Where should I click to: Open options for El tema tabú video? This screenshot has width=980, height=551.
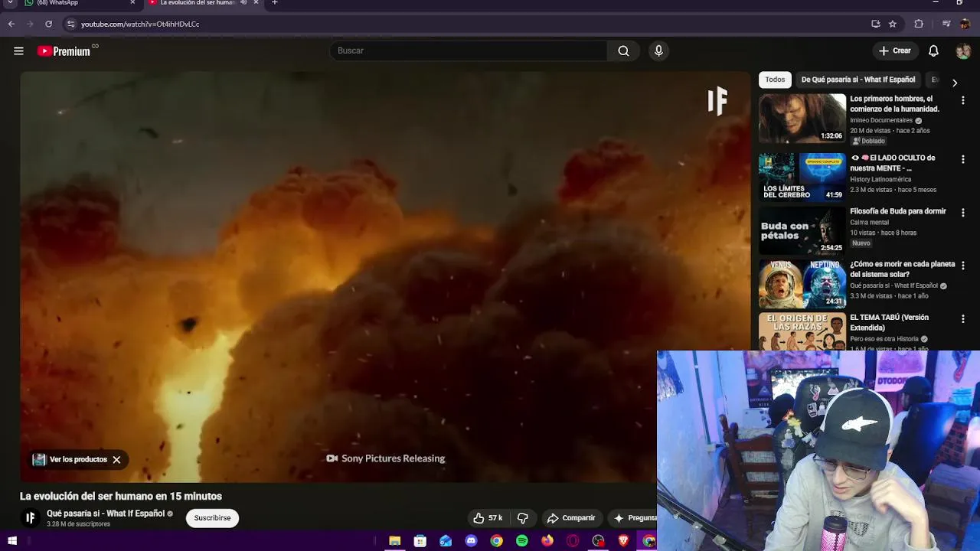pyautogui.click(x=963, y=318)
